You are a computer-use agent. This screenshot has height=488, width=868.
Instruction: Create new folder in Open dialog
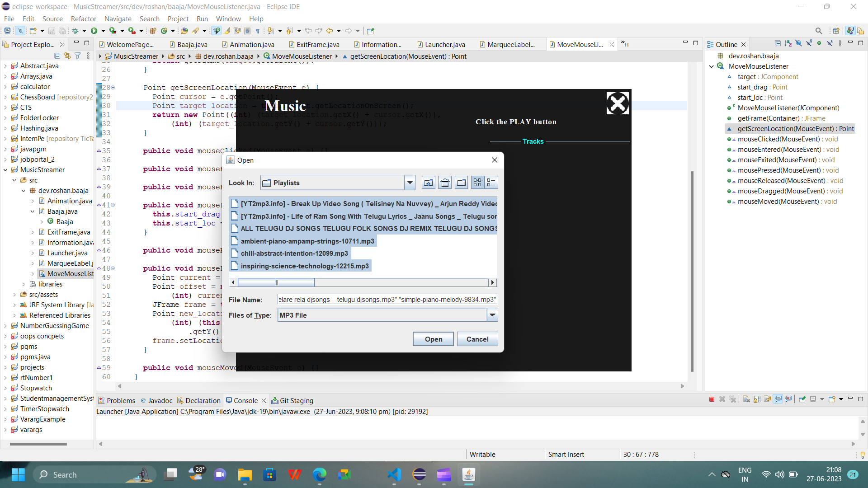pyautogui.click(x=462, y=183)
